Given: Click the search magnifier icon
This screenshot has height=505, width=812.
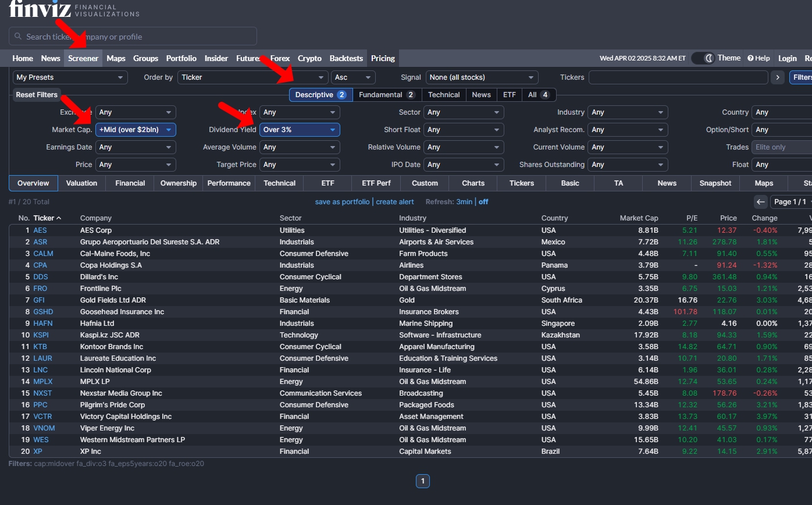Looking at the screenshot, I should tap(18, 36).
